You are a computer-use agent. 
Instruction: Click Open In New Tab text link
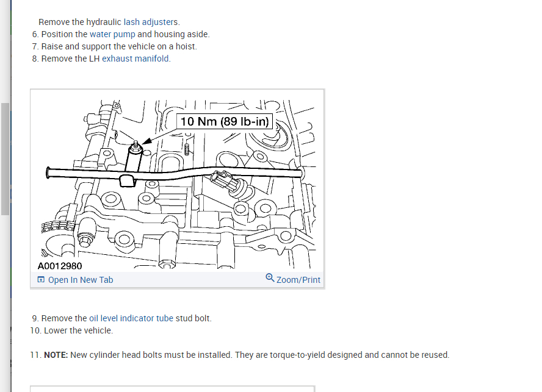[x=81, y=280]
